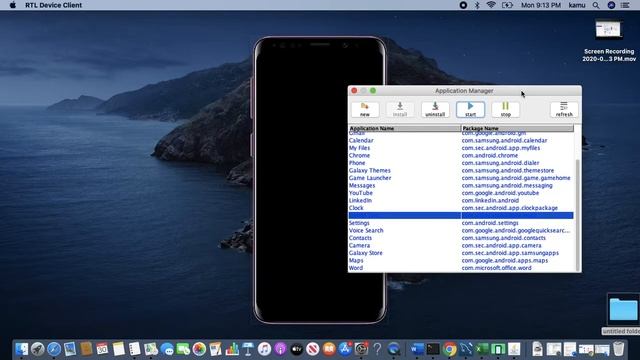This screenshot has width=640, height=360.
Task: Select the My Files application row
Action: tap(461, 148)
